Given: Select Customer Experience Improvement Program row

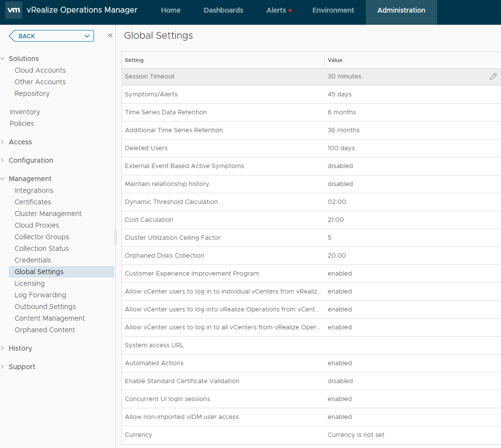Looking at the screenshot, I should tap(311, 274).
